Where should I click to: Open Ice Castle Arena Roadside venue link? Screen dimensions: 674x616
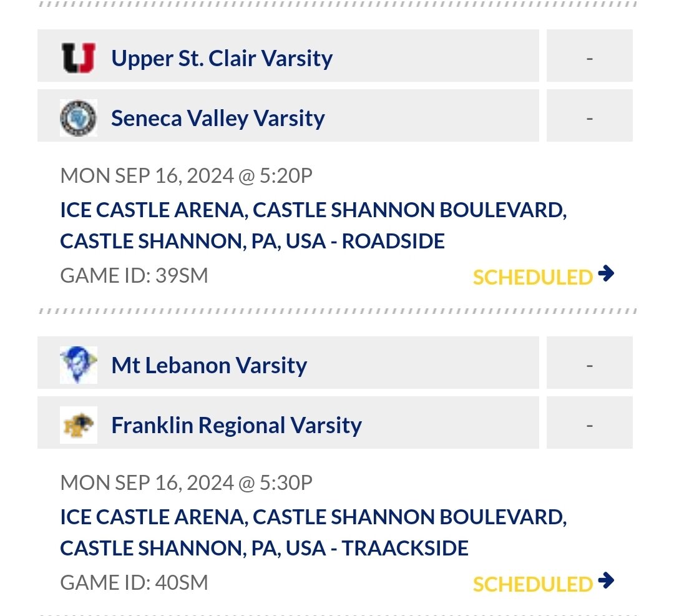click(313, 225)
